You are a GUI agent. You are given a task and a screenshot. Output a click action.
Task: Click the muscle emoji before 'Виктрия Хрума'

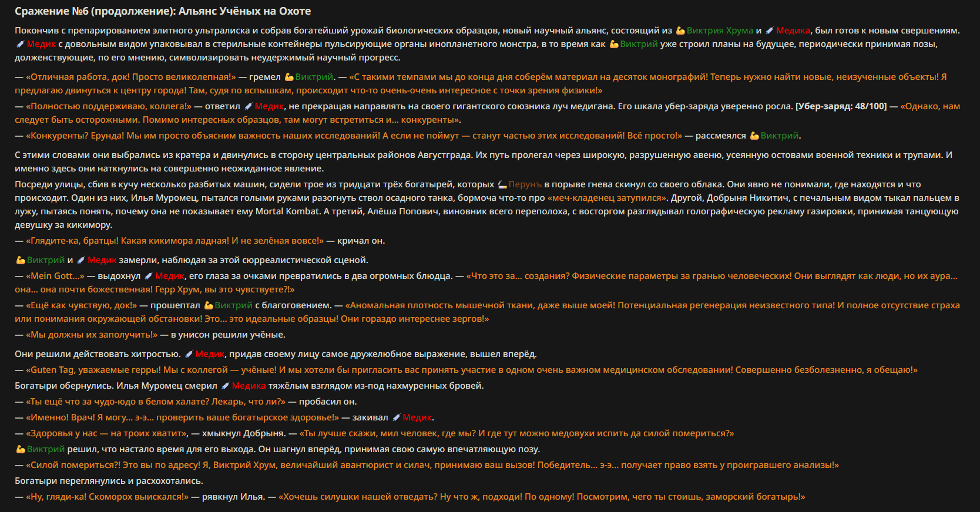[680, 31]
